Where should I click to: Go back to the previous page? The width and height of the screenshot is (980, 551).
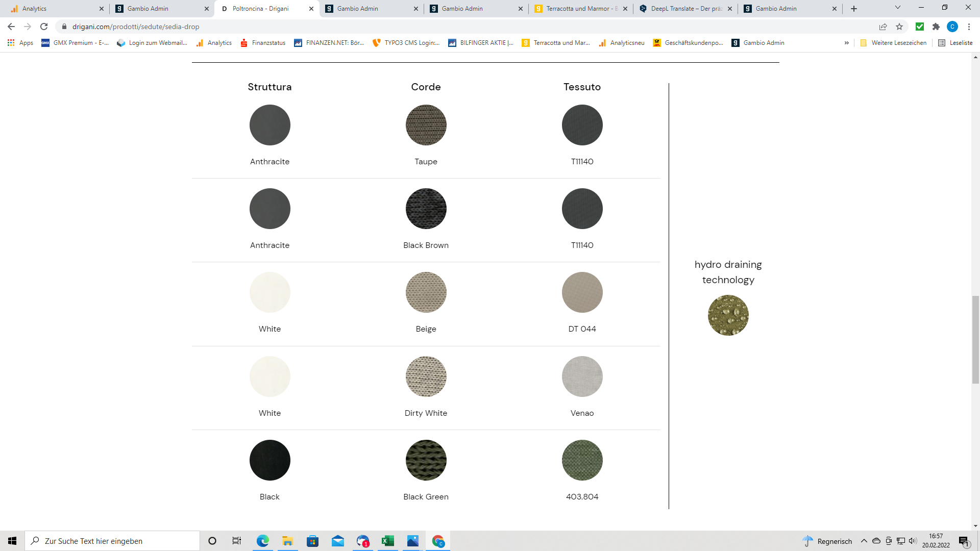(11, 27)
